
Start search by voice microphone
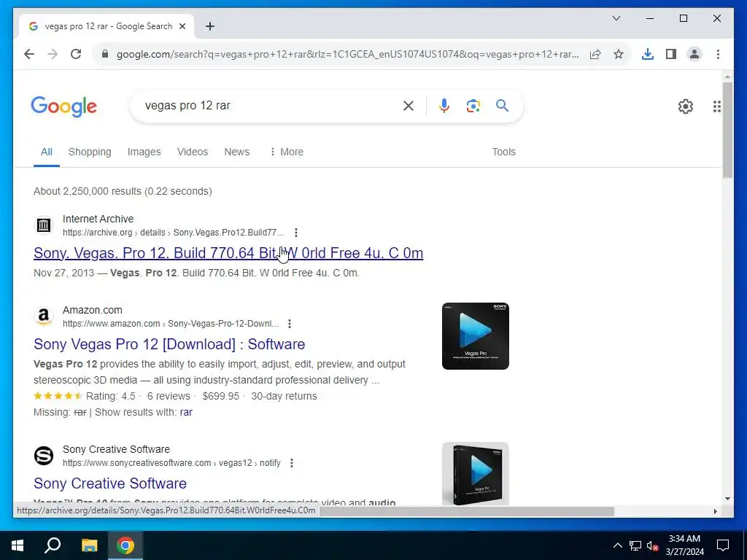[444, 106]
